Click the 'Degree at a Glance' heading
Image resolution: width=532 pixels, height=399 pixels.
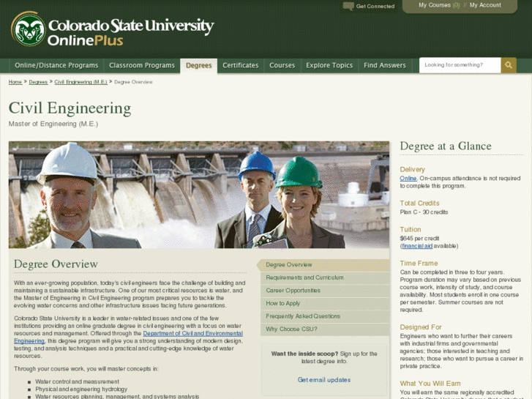tap(446, 146)
